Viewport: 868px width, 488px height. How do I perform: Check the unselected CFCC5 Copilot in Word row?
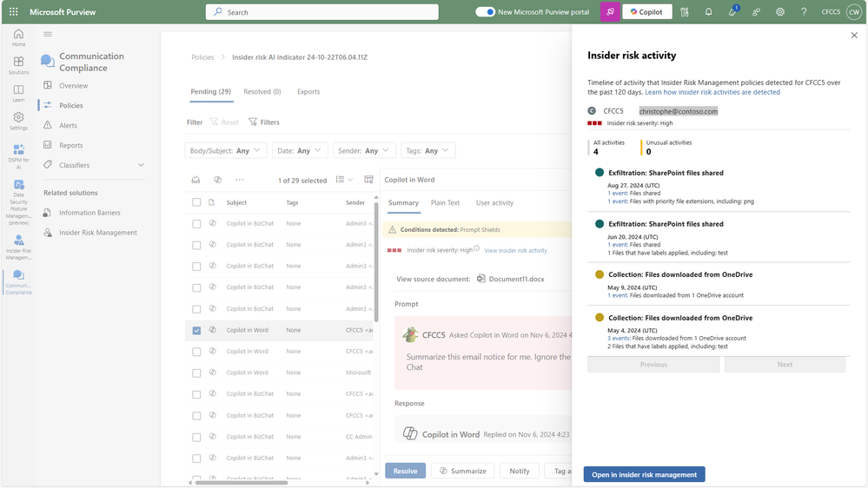click(x=196, y=352)
